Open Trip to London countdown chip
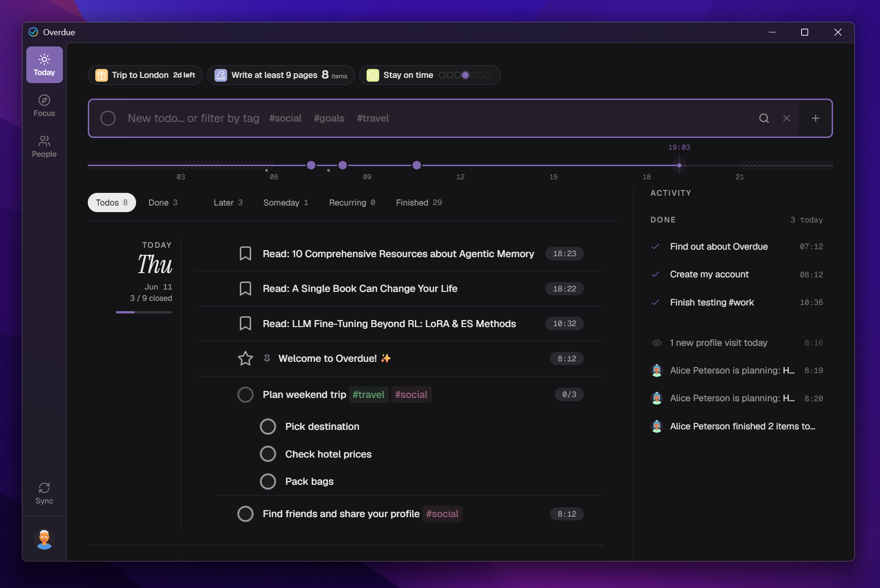 [x=145, y=75]
